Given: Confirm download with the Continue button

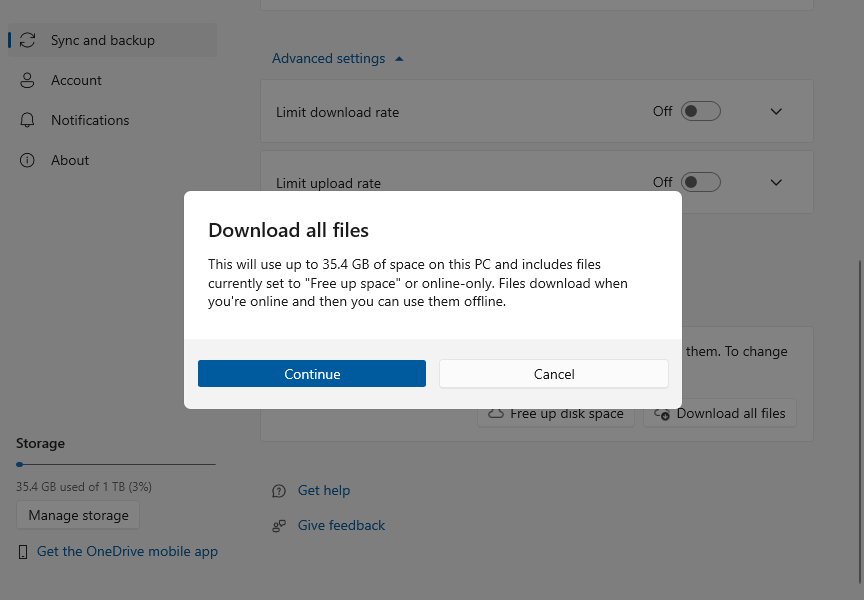Looking at the screenshot, I should point(311,374).
